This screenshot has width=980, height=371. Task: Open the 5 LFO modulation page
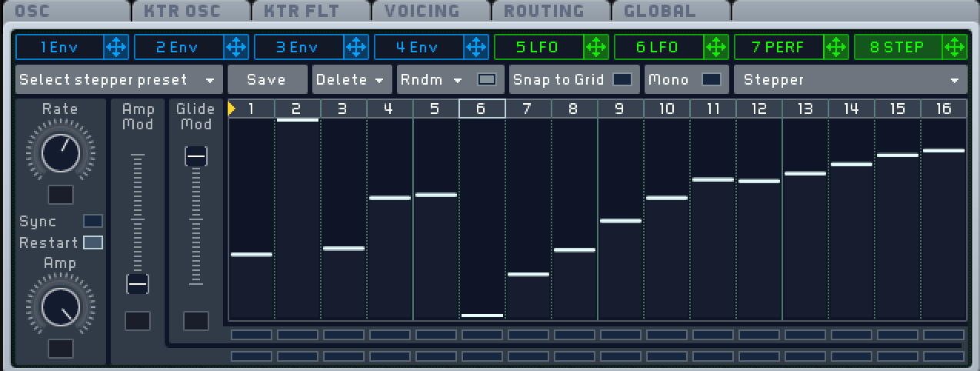point(539,47)
